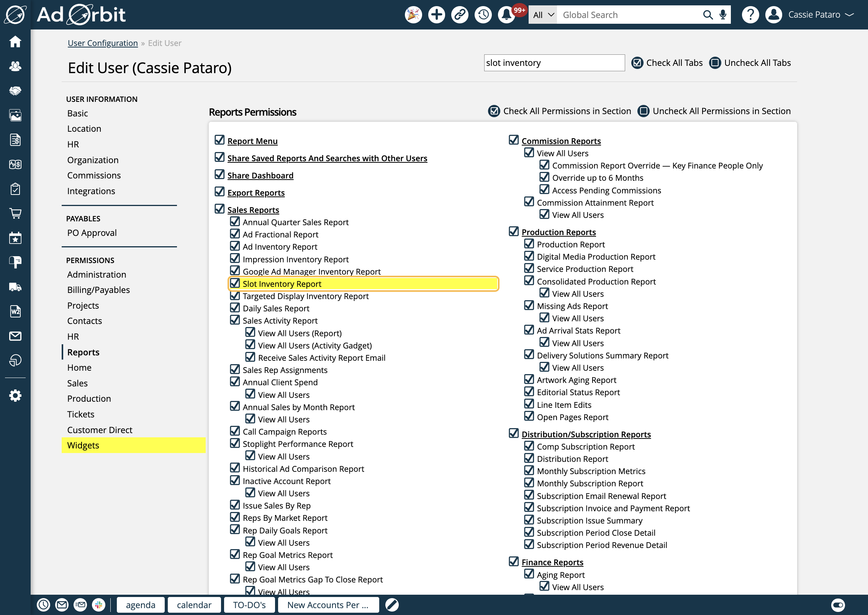Screen dimensions: 868x615
Task: Click the home icon in left sidebar
Action: click(x=15, y=41)
